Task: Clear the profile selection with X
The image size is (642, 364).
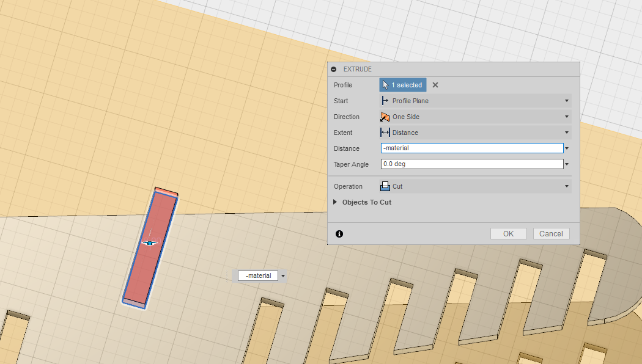Action: click(435, 85)
